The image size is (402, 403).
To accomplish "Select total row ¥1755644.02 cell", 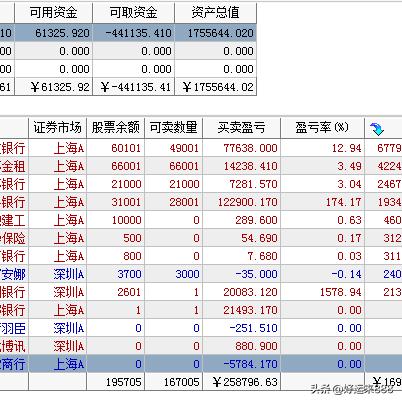I will tap(215, 87).
